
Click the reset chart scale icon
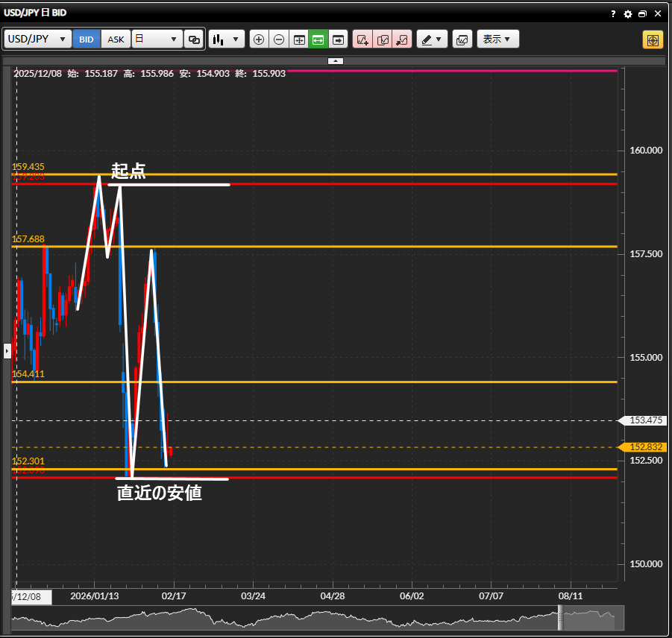pyautogui.click(x=299, y=40)
